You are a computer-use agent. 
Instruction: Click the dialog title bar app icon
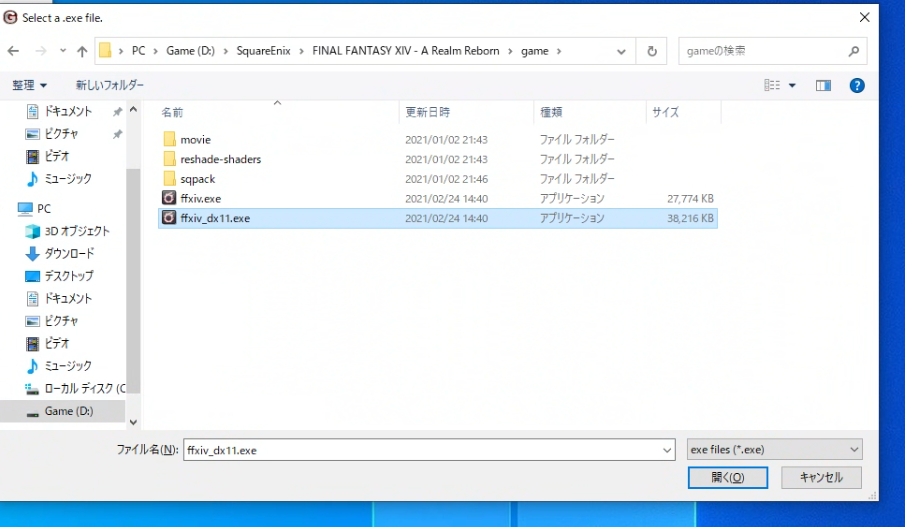point(10,17)
